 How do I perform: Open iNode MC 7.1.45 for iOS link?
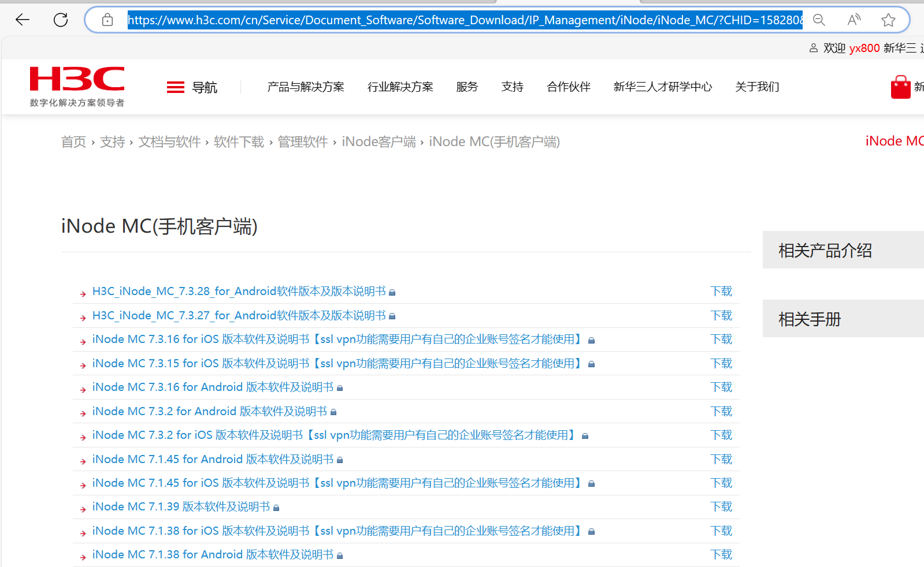click(339, 483)
